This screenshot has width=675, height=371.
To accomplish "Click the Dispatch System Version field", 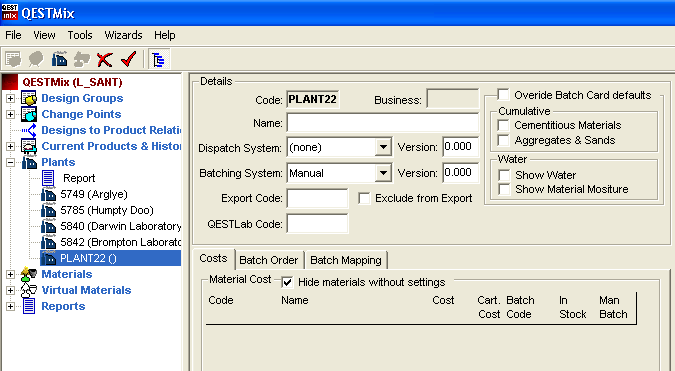I will click(x=461, y=148).
